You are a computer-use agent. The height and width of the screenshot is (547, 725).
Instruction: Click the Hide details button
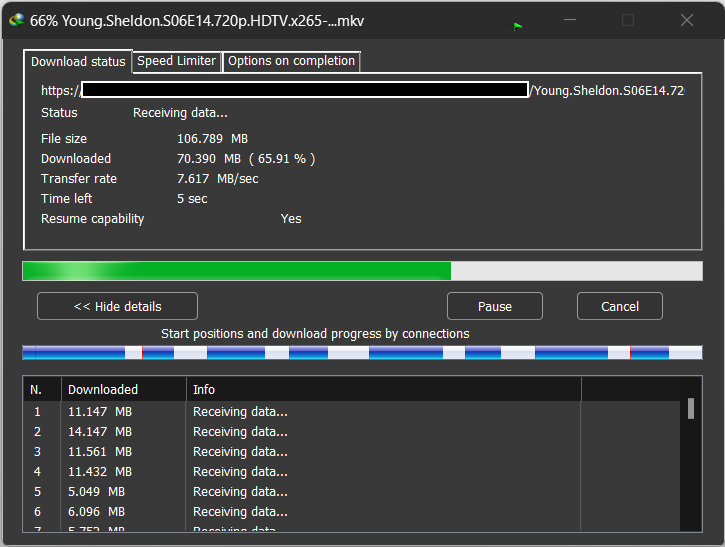click(x=117, y=306)
